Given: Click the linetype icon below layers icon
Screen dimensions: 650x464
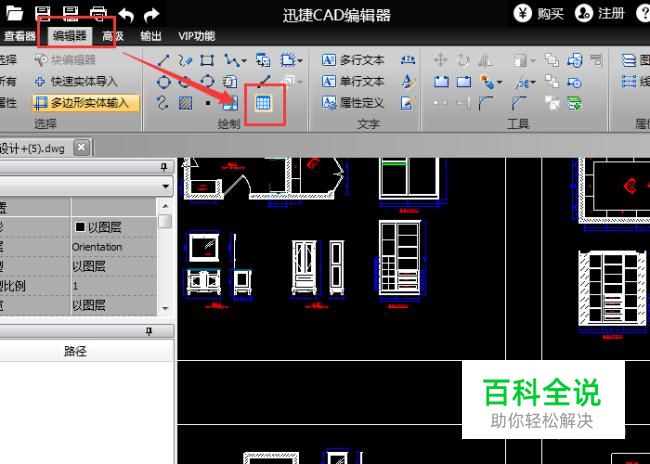Looking at the screenshot, I should 628,81.
